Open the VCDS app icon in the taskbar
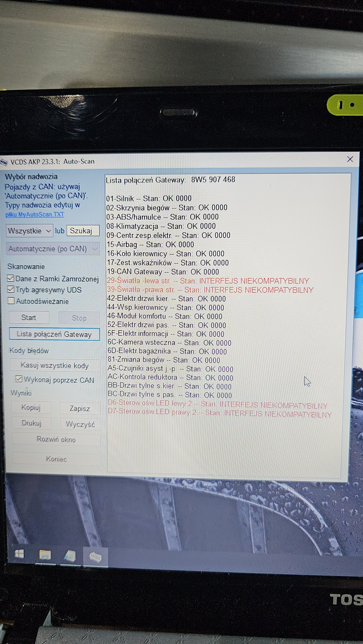Screen dimensions: 363x644 pyautogui.click(x=95, y=557)
